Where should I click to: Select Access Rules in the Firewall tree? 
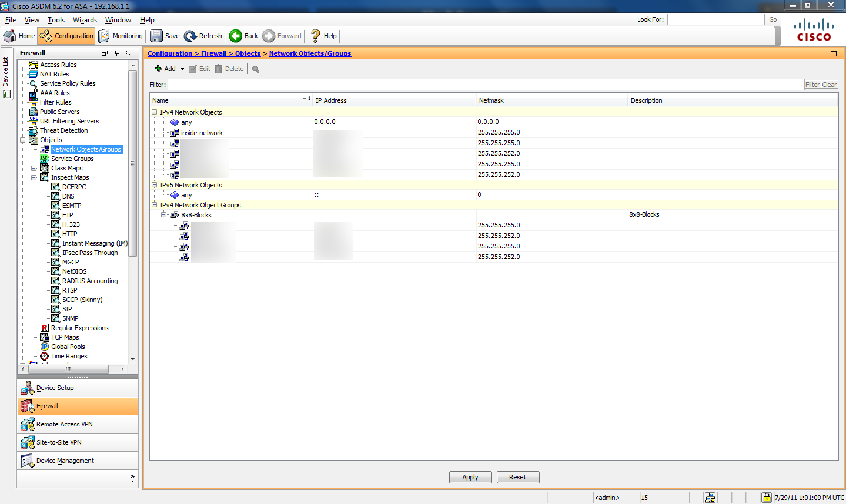click(x=58, y=65)
